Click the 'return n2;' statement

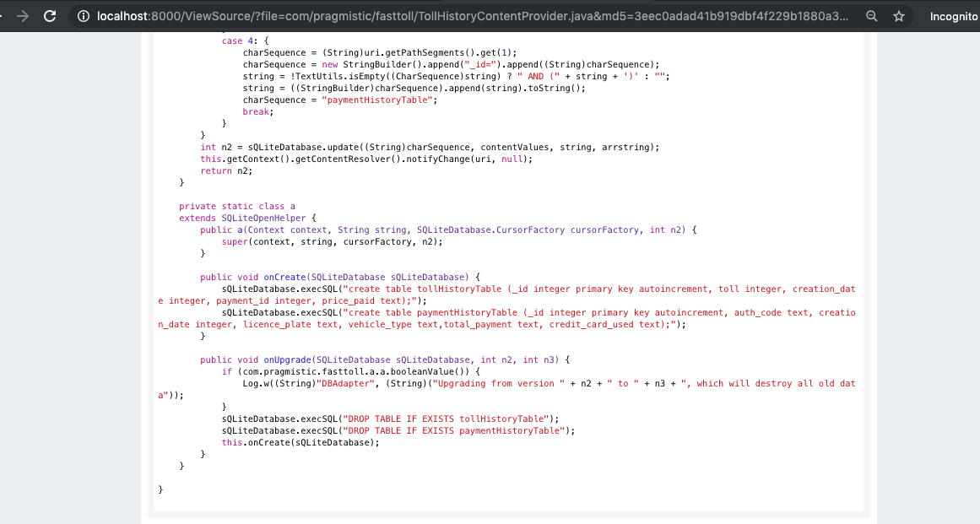(226, 170)
